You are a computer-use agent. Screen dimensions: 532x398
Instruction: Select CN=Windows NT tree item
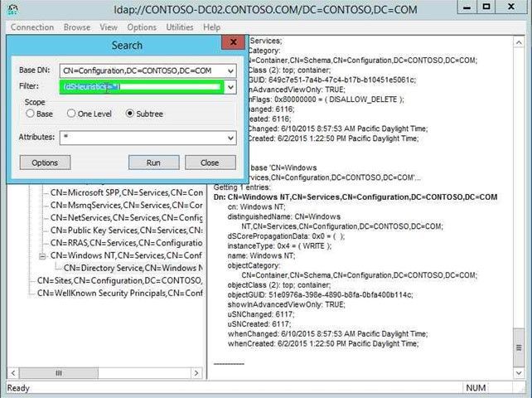[126, 255]
